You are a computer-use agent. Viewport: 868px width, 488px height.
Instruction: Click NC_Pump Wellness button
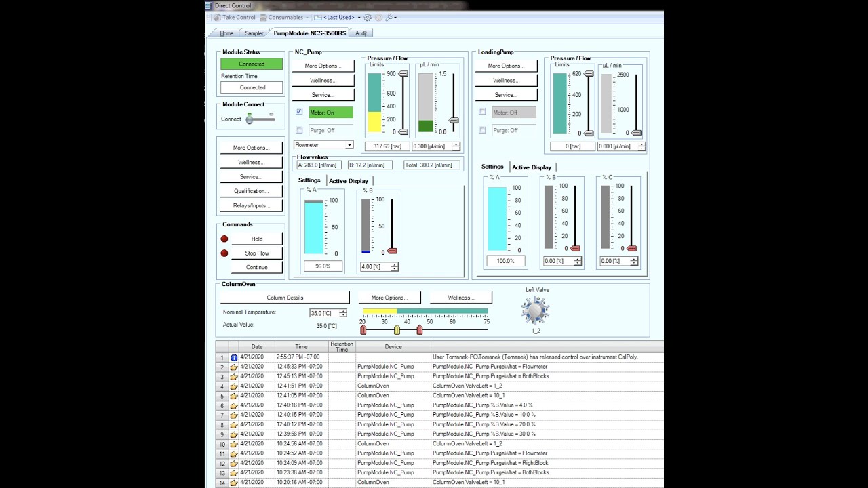click(x=323, y=81)
